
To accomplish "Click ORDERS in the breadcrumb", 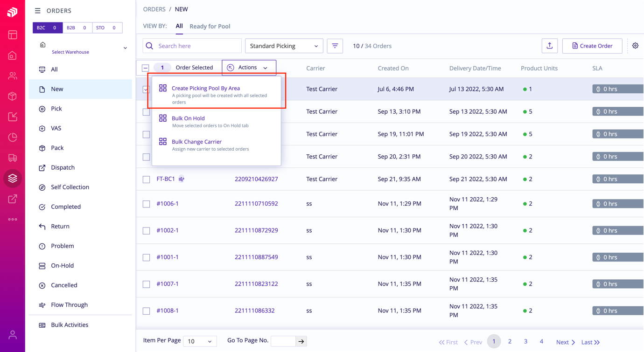I will pyautogui.click(x=154, y=9).
